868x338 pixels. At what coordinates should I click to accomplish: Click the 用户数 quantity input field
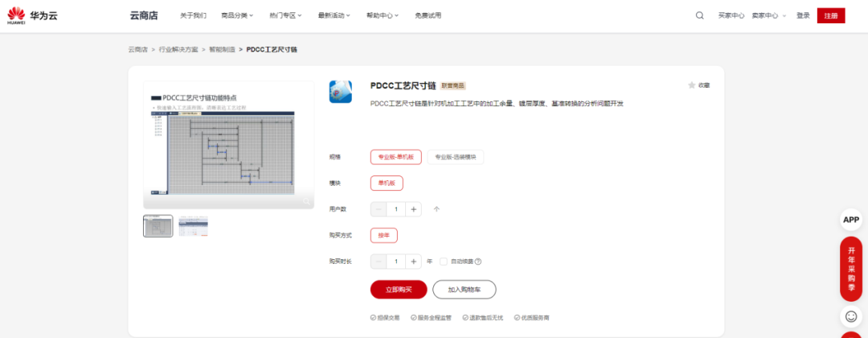coord(395,209)
